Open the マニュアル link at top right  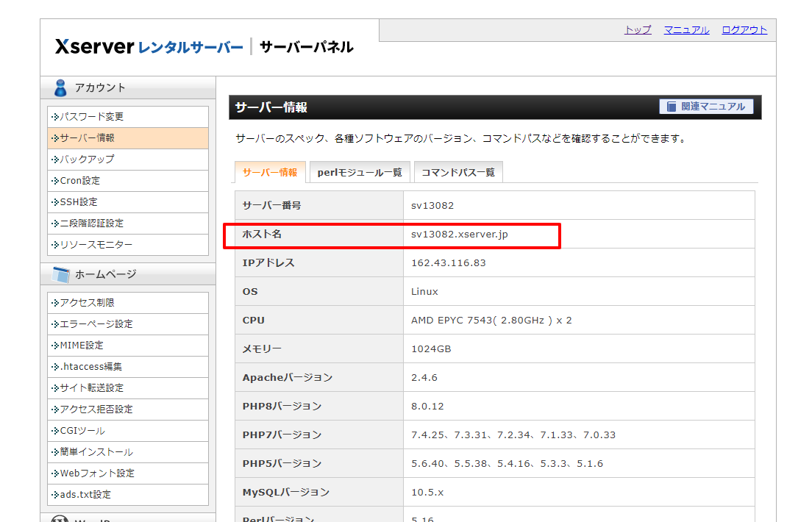click(x=686, y=30)
